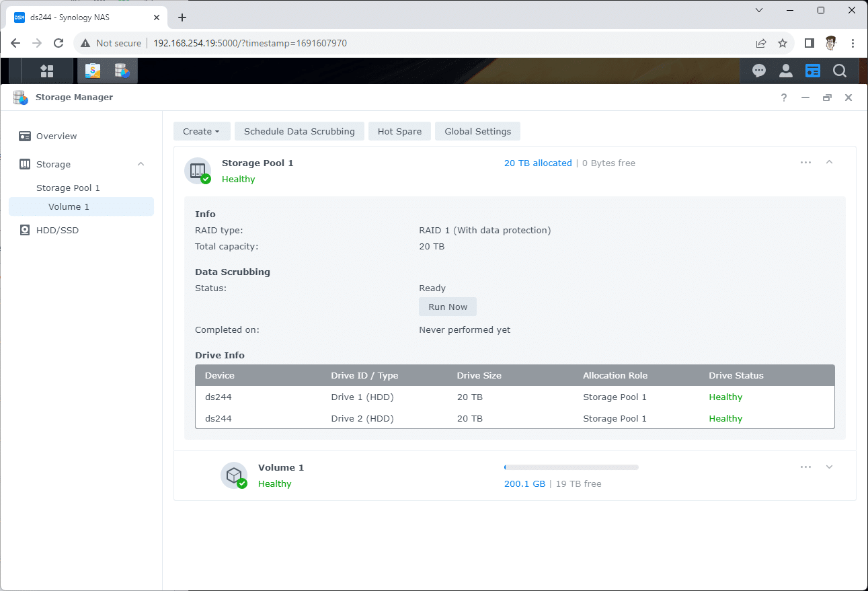Collapse Storage Pool 1 panel
The height and width of the screenshot is (591, 868).
tap(829, 163)
